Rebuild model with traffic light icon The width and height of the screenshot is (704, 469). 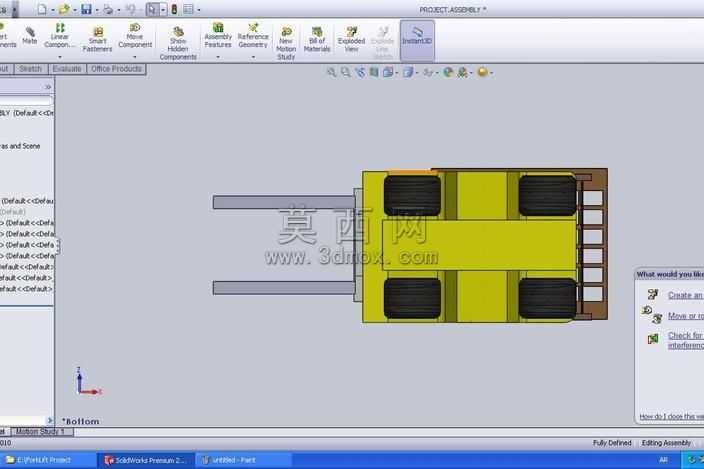pos(174,9)
